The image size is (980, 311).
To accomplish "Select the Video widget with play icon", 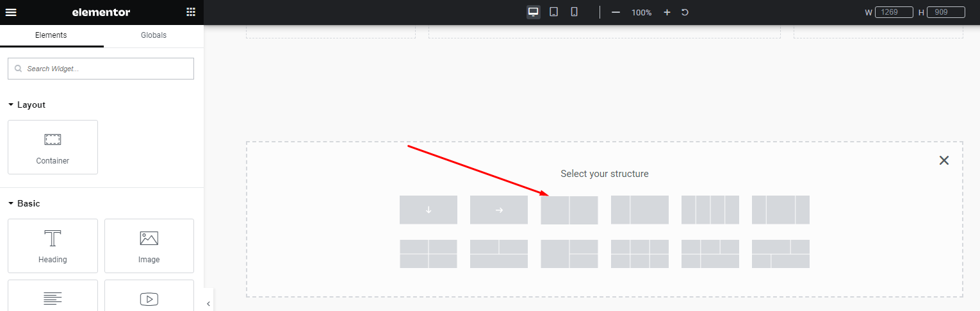I will 149,296.
